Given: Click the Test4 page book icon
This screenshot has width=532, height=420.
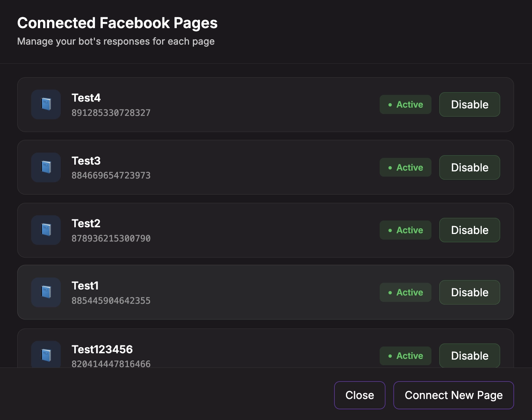Looking at the screenshot, I should tap(46, 104).
